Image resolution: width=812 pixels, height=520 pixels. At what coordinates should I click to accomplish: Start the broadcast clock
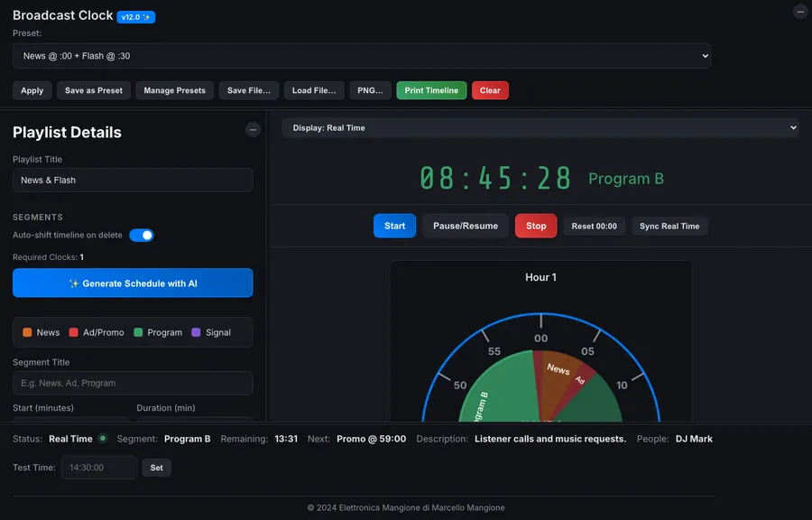pyautogui.click(x=394, y=226)
